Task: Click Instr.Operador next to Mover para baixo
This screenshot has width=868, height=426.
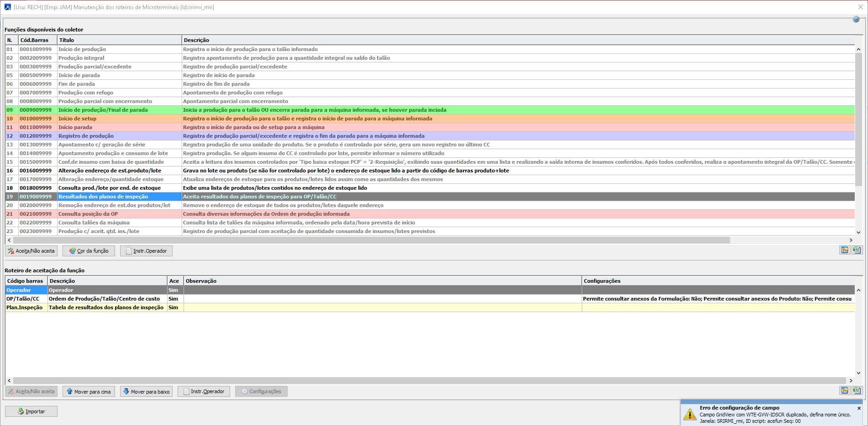Action: tap(204, 391)
